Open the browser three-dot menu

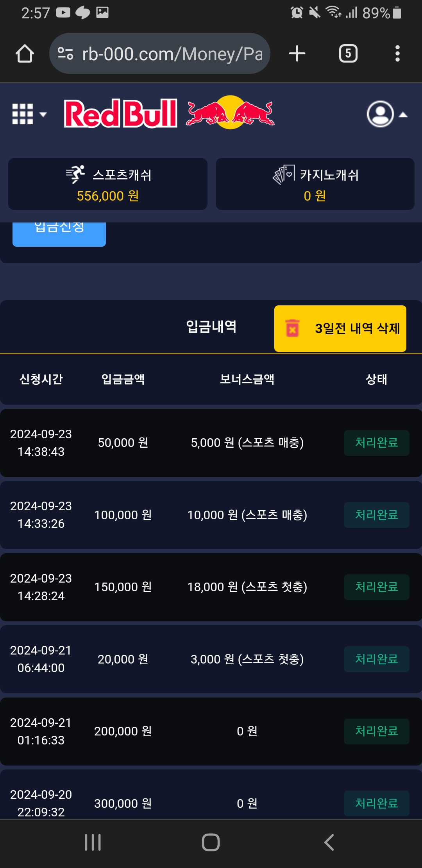pyautogui.click(x=397, y=54)
